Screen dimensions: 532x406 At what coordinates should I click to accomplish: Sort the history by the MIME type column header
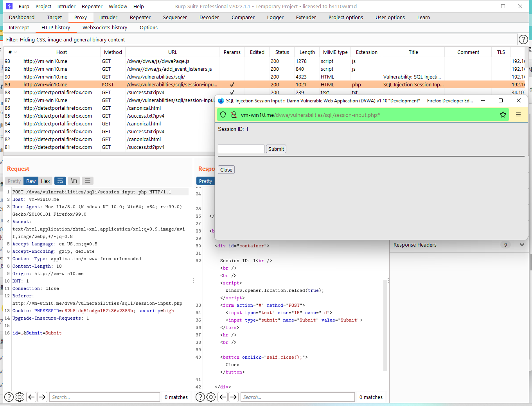pyautogui.click(x=335, y=52)
